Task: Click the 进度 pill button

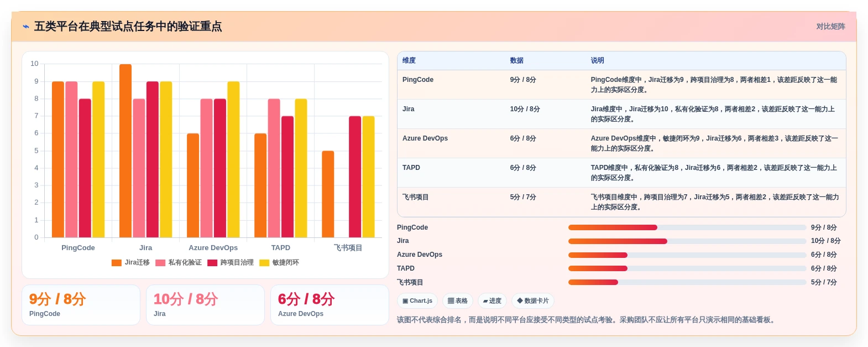Action: click(x=492, y=301)
